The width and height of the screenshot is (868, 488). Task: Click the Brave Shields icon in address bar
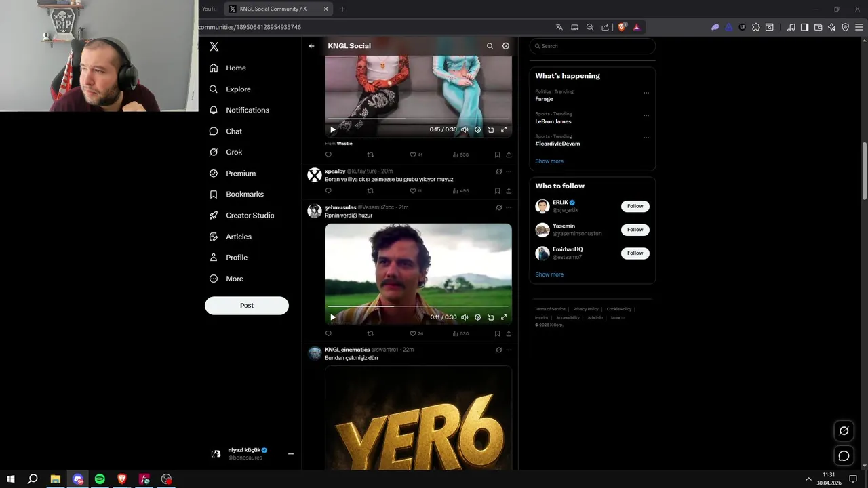(x=622, y=27)
